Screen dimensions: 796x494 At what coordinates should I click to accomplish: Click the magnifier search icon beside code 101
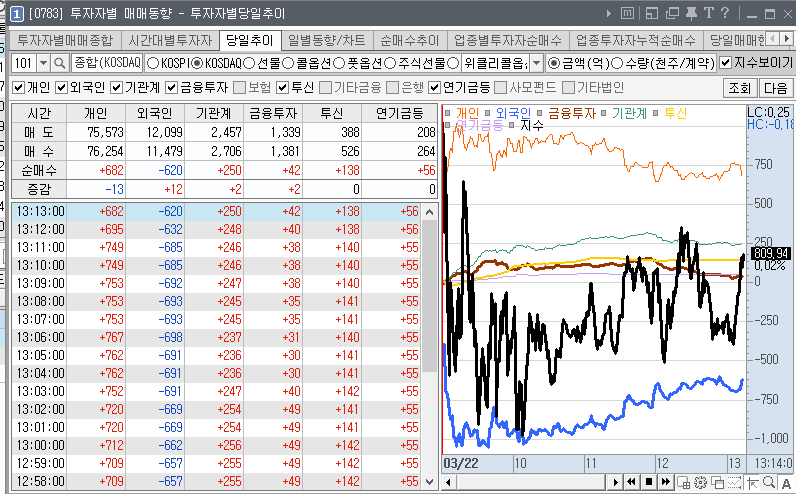point(59,63)
